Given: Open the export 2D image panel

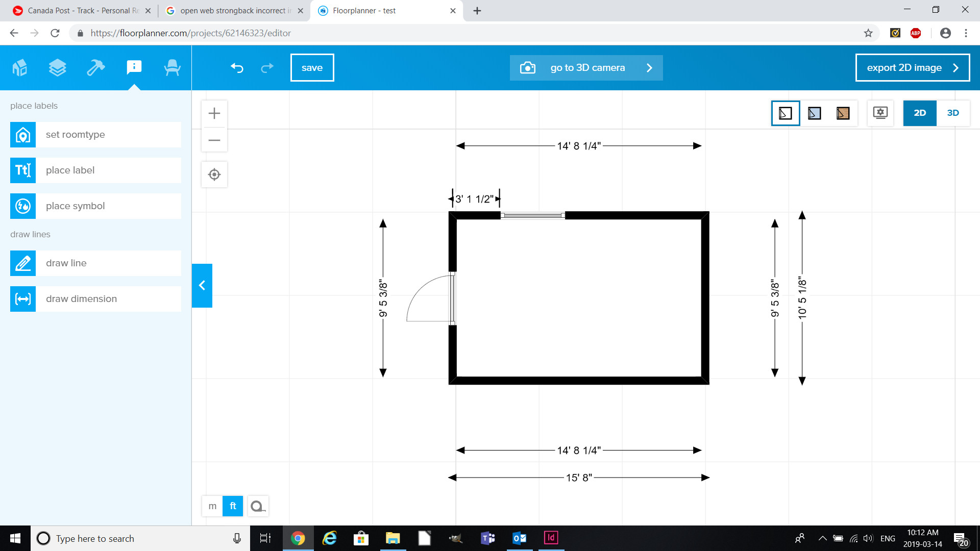Looking at the screenshot, I should point(913,67).
